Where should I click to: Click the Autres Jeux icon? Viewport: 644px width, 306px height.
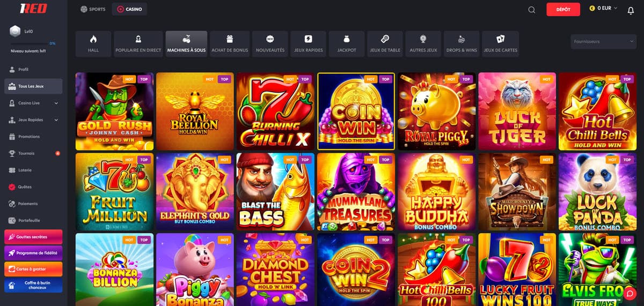pos(423,39)
